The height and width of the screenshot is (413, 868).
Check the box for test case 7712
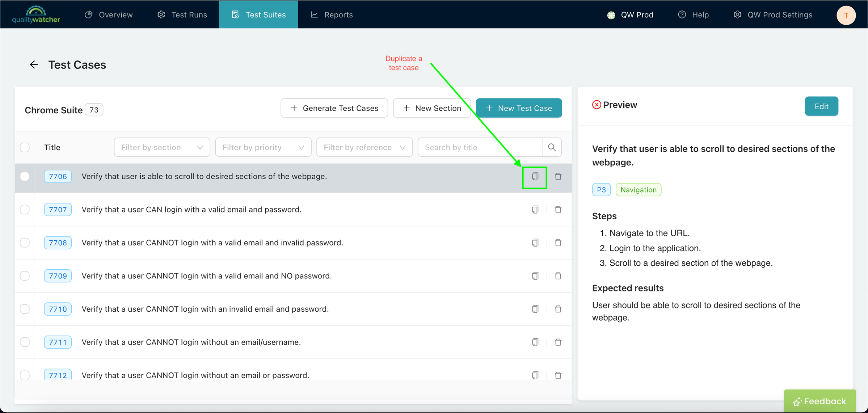point(25,375)
